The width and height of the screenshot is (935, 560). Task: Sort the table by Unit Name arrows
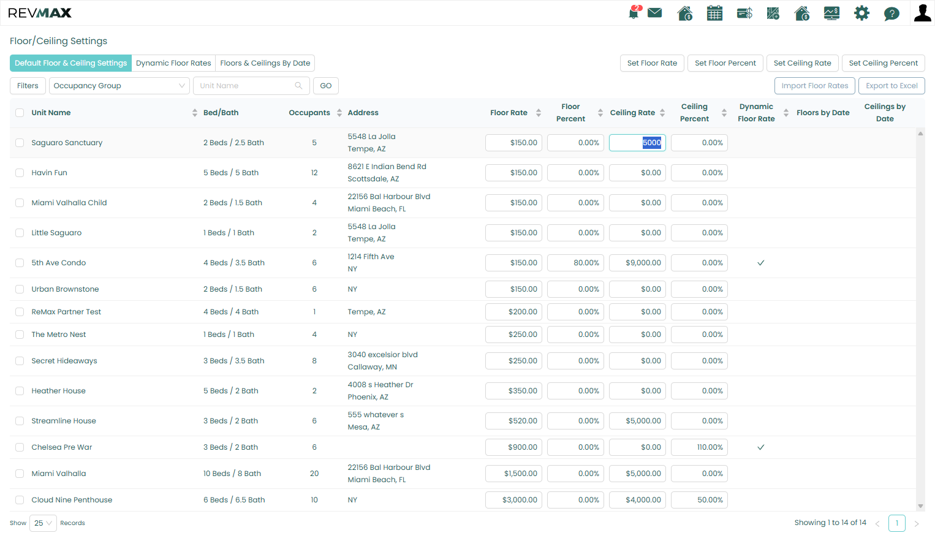(195, 113)
